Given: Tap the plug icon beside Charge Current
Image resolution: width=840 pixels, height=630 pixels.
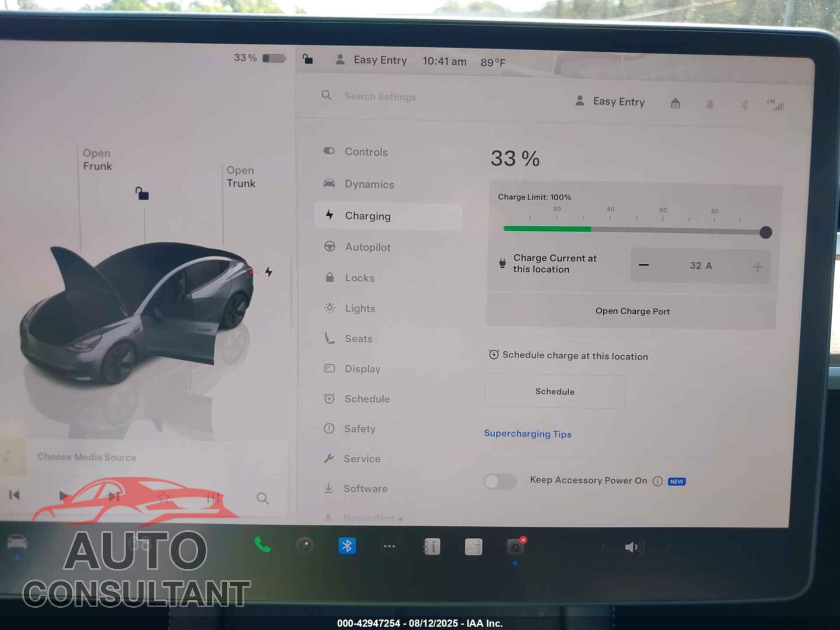Looking at the screenshot, I should pos(502,263).
